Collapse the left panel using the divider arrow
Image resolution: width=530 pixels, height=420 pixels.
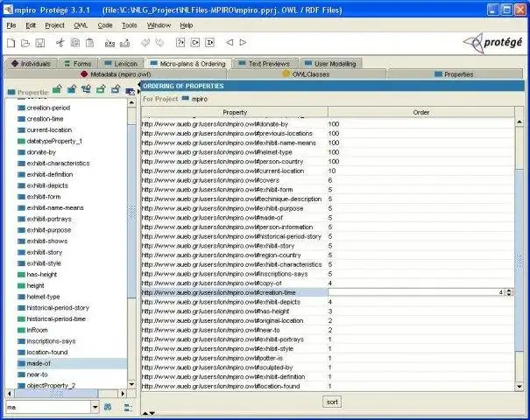point(139,84)
